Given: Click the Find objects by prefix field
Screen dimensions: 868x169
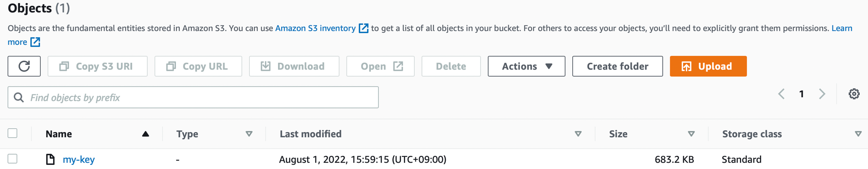Looking at the screenshot, I should 200,98.
